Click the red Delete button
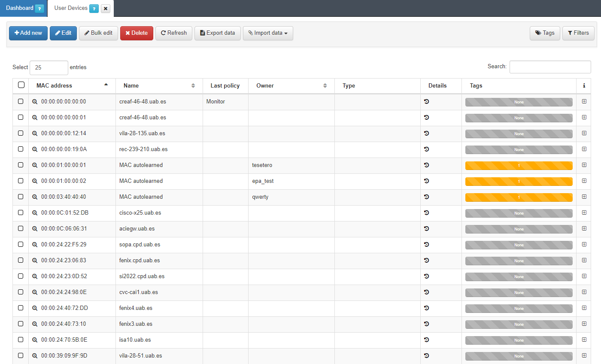Screen dimensions: 601x364 pos(137,33)
